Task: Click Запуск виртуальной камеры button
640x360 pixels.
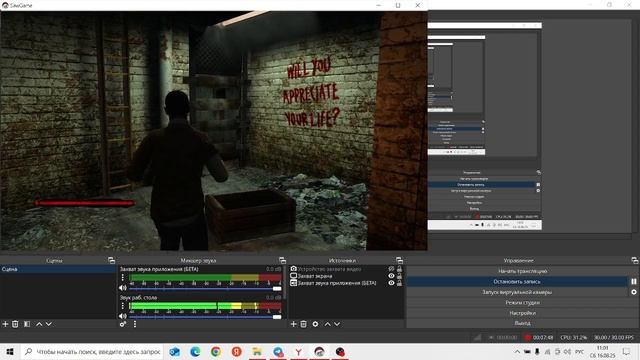Action: (517, 292)
